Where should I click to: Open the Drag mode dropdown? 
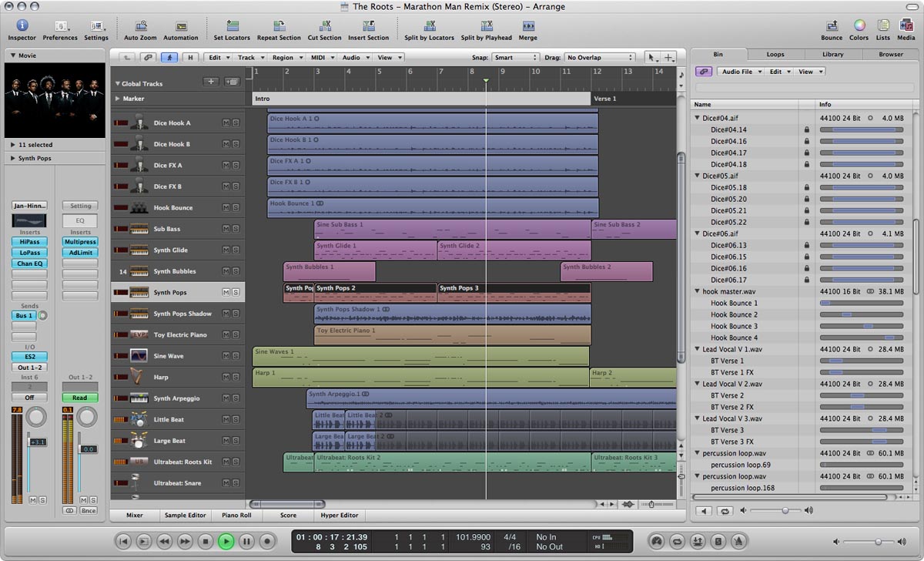click(x=600, y=58)
